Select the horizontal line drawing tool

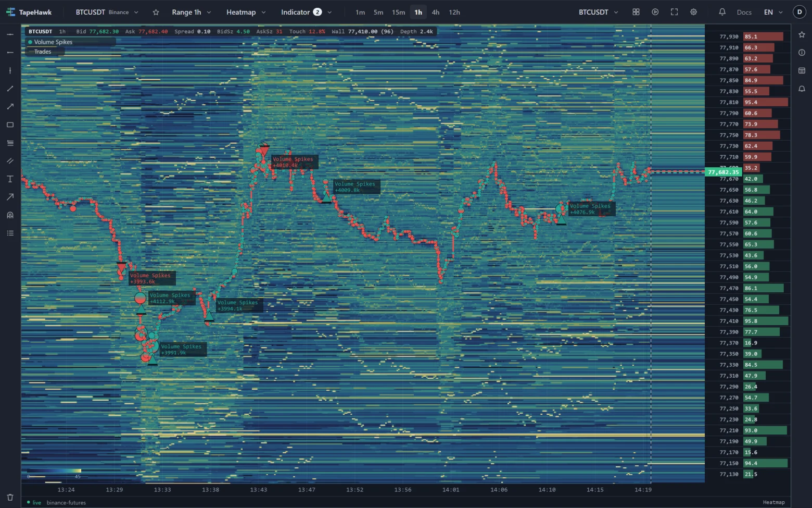click(10, 34)
